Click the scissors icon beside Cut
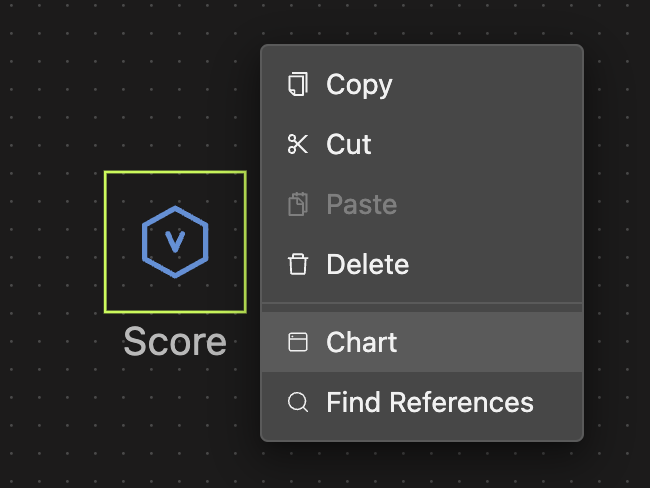 click(297, 145)
